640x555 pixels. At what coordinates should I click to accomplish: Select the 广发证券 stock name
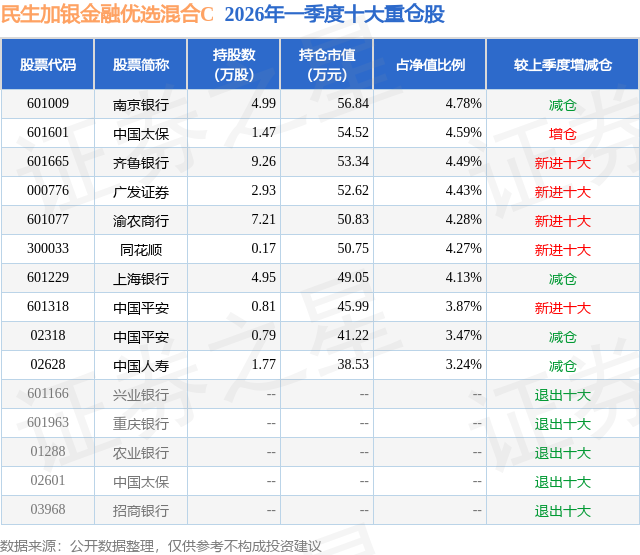(x=141, y=191)
